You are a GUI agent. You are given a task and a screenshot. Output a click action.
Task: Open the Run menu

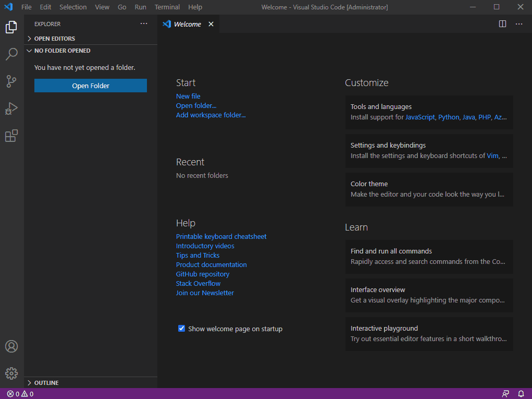click(x=141, y=7)
